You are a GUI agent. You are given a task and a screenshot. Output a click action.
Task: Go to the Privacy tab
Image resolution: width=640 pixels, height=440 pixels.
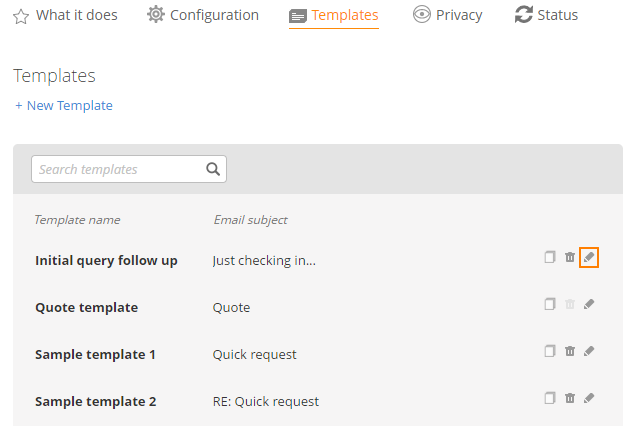(x=447, y=15)
